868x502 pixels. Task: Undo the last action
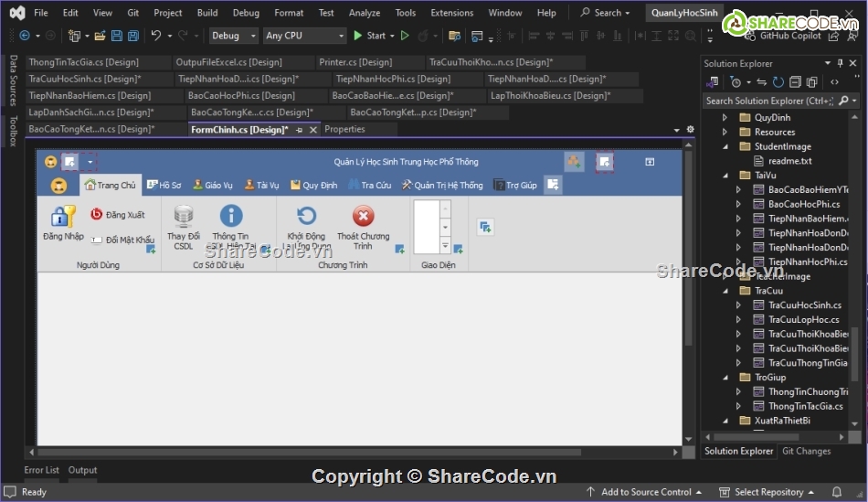point(156,36)
